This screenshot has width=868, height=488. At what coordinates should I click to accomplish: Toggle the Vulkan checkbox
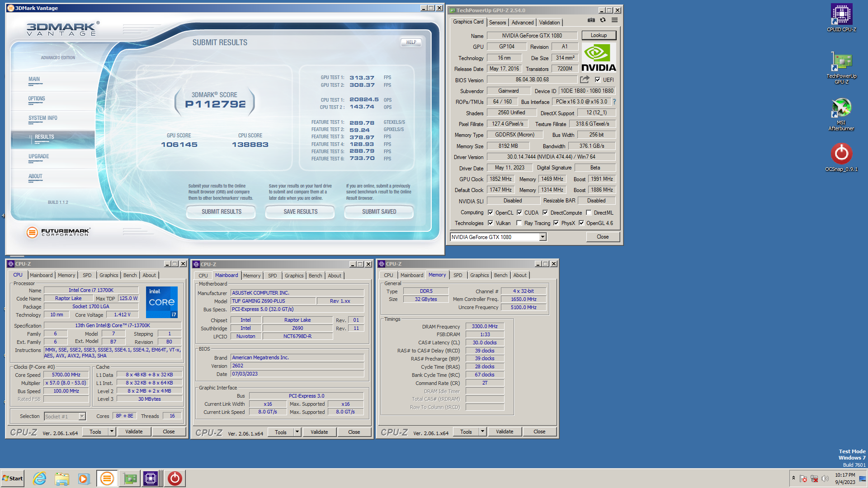[491, 223]
